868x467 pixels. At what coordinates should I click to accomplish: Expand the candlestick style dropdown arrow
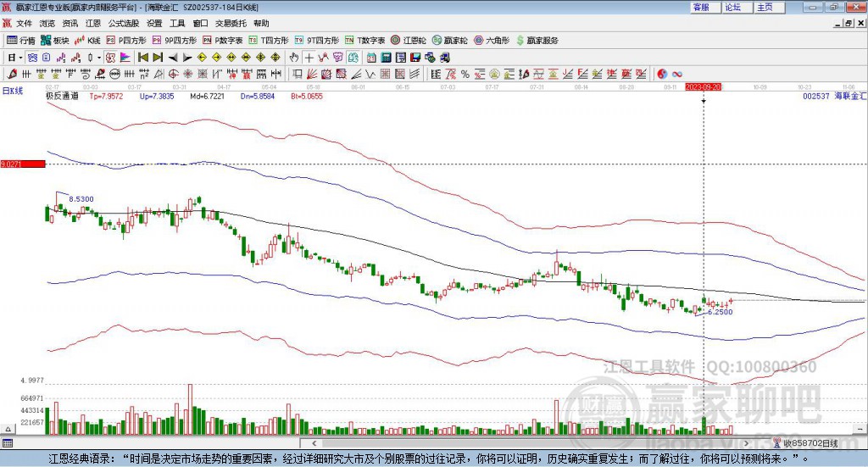click(x=99, y=58)
